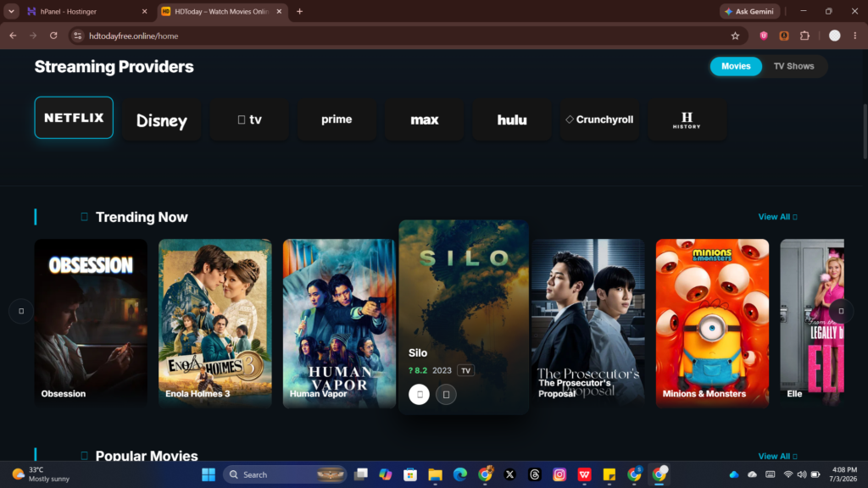Pick the max streaming provider
868x488 pixels.
click(x=425, y=119)
